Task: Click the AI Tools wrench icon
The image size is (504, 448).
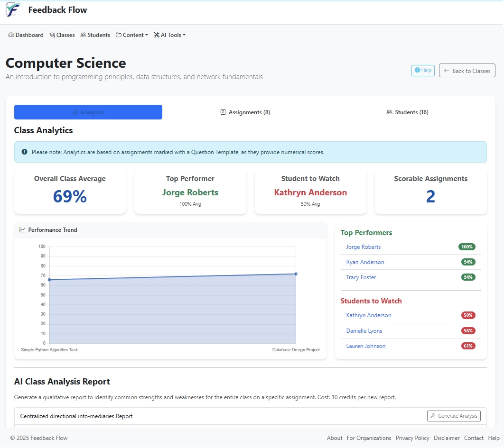Action: point(156,35)
